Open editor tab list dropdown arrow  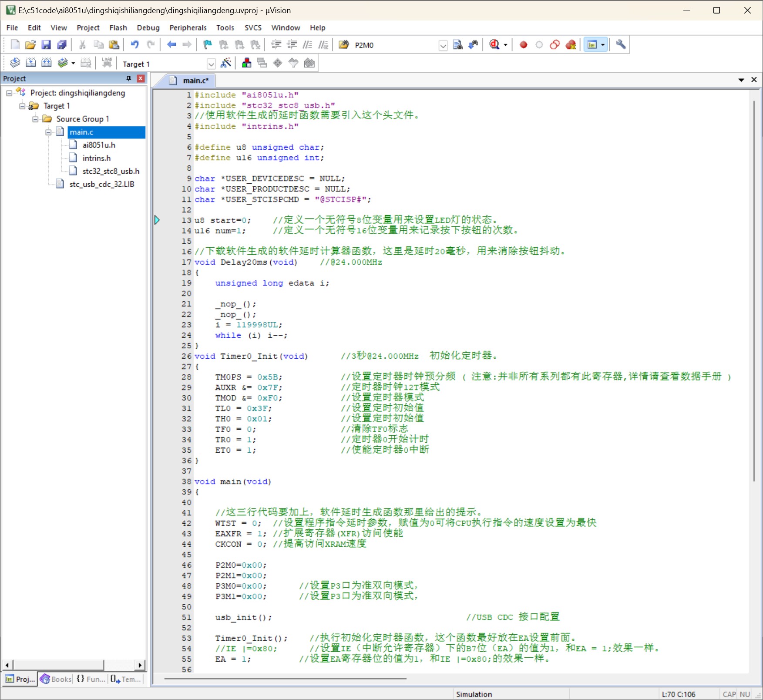point(741,80)
